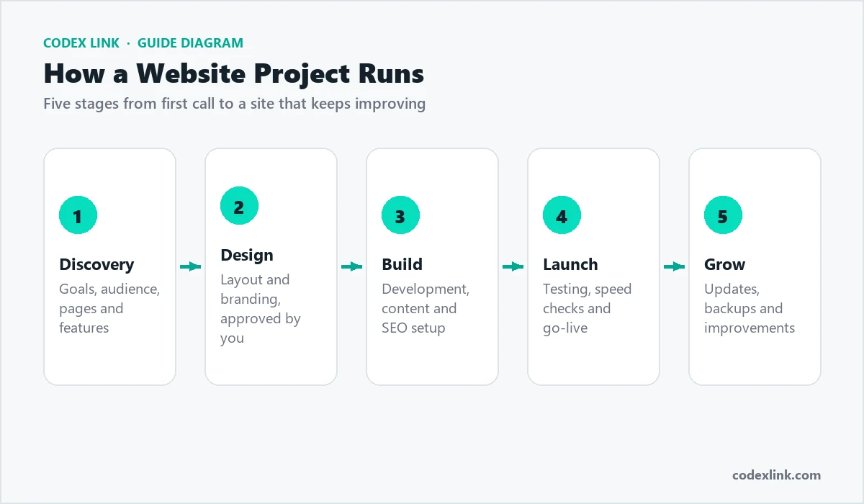Click the 'How a Website Project Runs' title
The height and width of the screenshot is (504, 864).
pyautogui.click(x=234, y=73)
